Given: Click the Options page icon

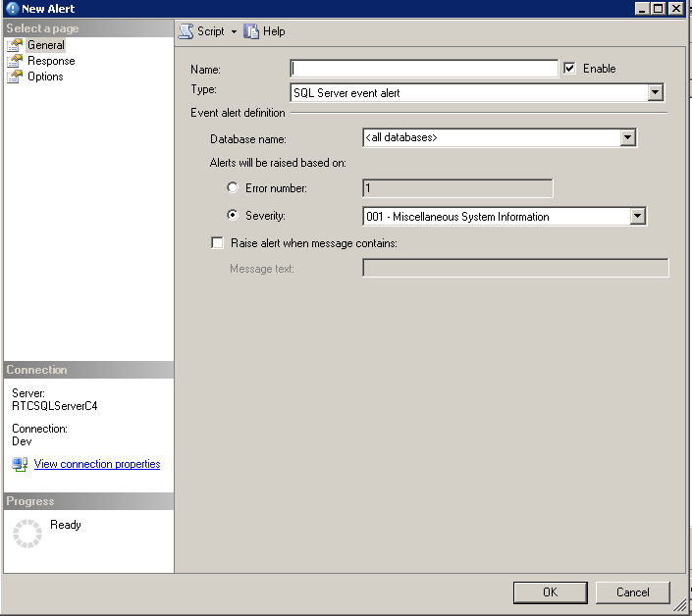Looking at the screenshot, I should coord(15,77).
